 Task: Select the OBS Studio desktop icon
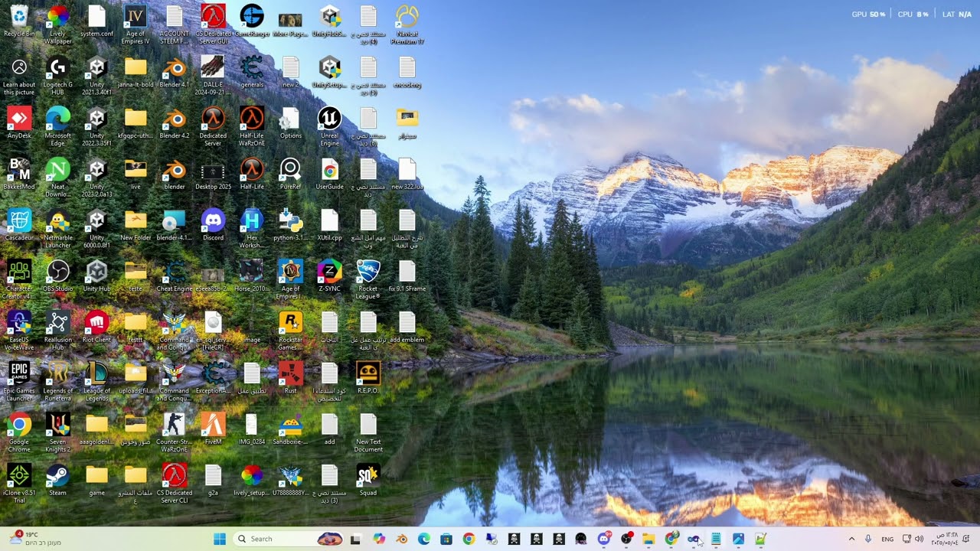(58, 277)
